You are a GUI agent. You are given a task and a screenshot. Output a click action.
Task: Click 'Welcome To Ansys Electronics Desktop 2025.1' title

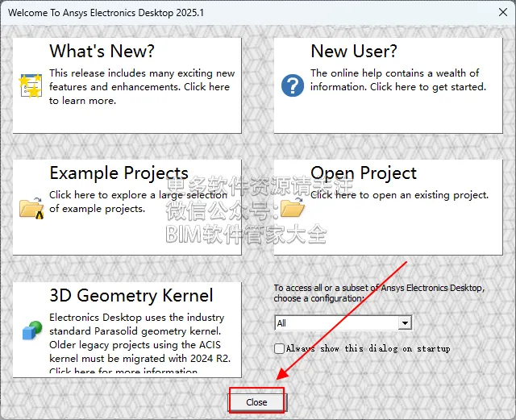tap(106, 13)
